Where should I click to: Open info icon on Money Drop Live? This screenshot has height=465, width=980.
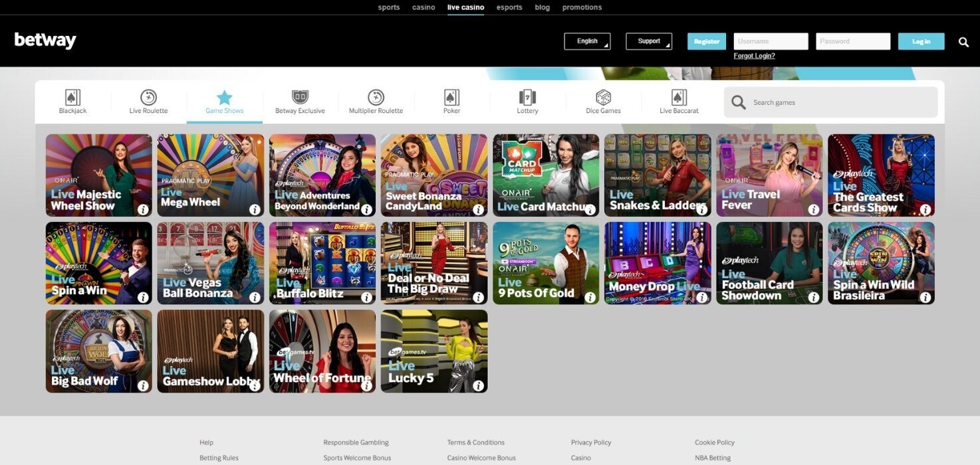point(701,298)
